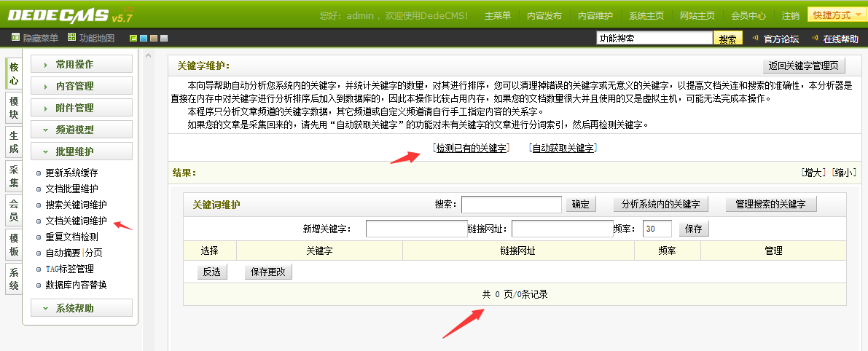Click the 隐藏菜单 hide-menu icon
This screenshot has height=351, width=868.
coord(16,38)
